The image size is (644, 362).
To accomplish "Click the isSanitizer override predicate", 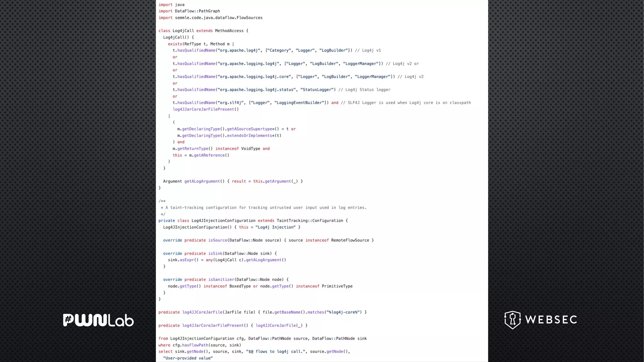I will (221, 279).
